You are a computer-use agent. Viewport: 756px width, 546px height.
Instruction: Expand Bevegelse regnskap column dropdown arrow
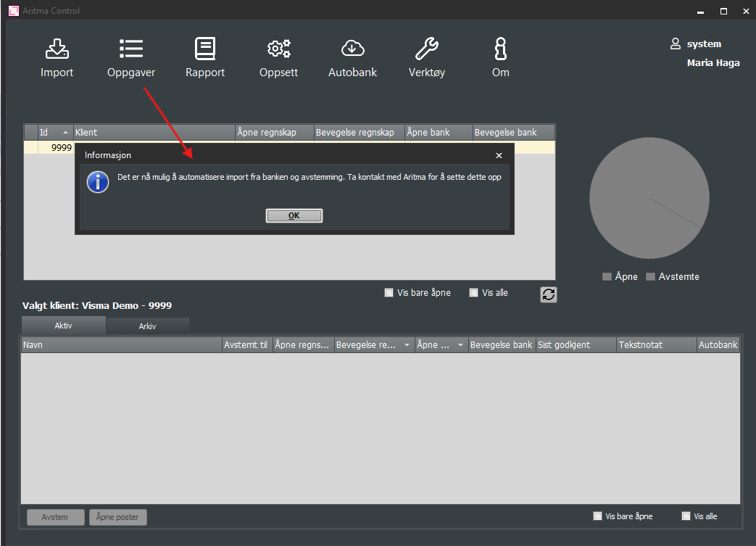pyautogui.click(x=407, y=345)
